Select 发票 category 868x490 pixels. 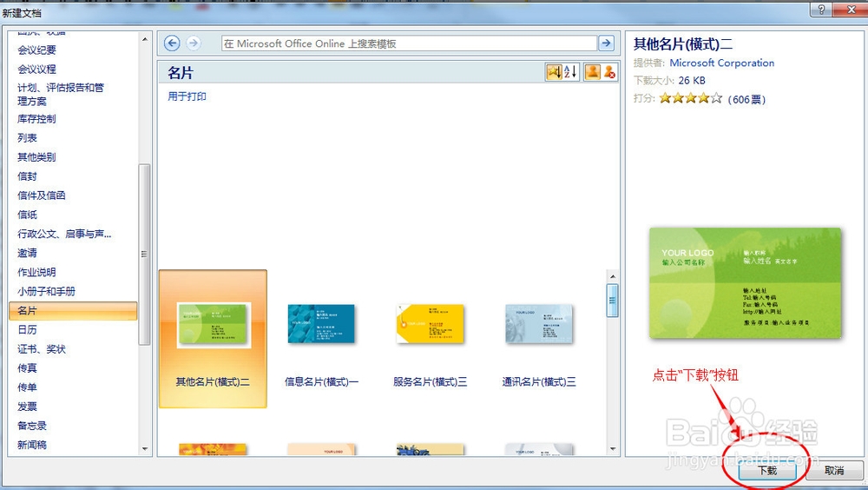[x=27, y=407]
